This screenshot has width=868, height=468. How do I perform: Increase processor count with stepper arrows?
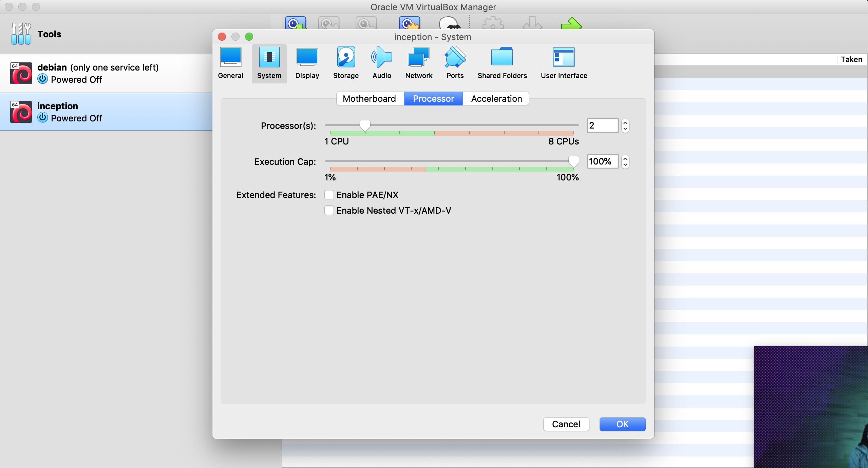pyautogui.click(x=625, y=123)
